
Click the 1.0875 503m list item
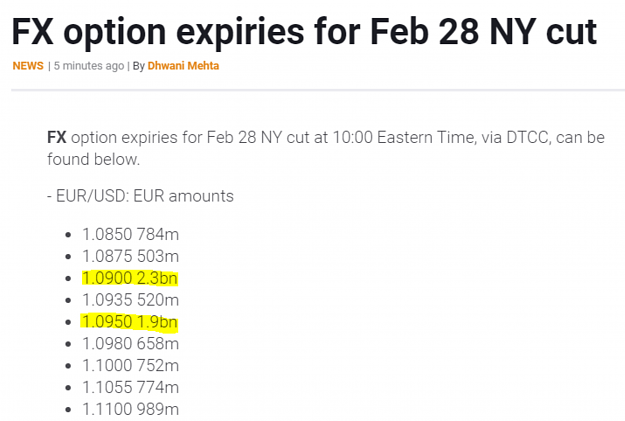pos(131,256)
